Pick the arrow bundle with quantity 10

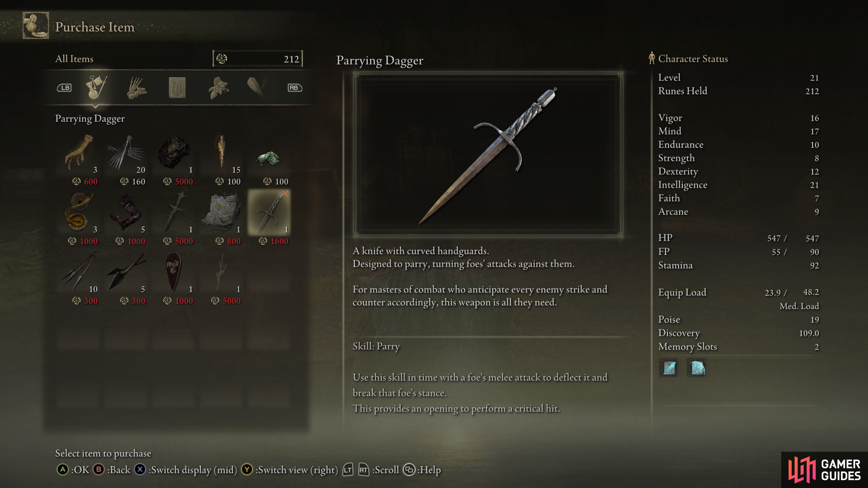click(x=80, y=278)
